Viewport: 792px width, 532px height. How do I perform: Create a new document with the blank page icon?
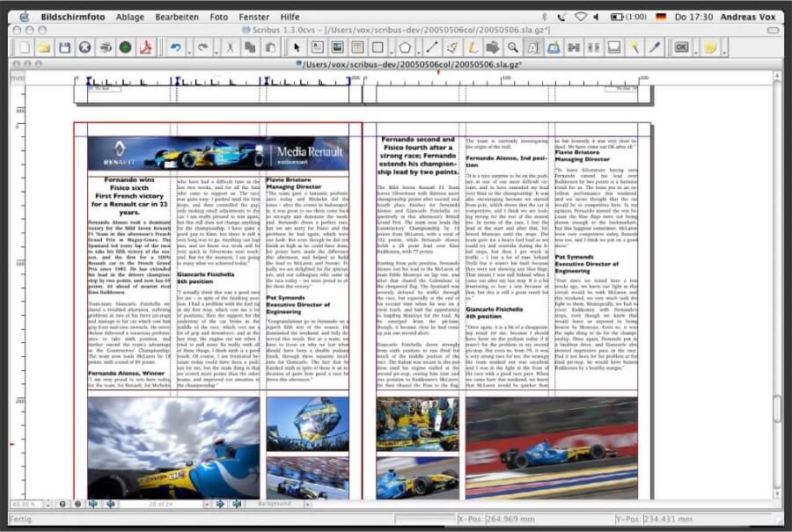coord(25,48)
